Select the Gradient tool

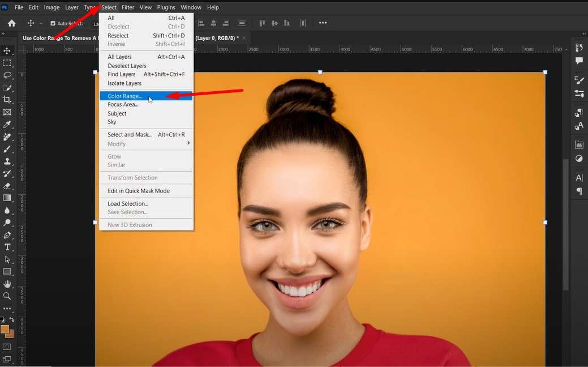[7, 198]
